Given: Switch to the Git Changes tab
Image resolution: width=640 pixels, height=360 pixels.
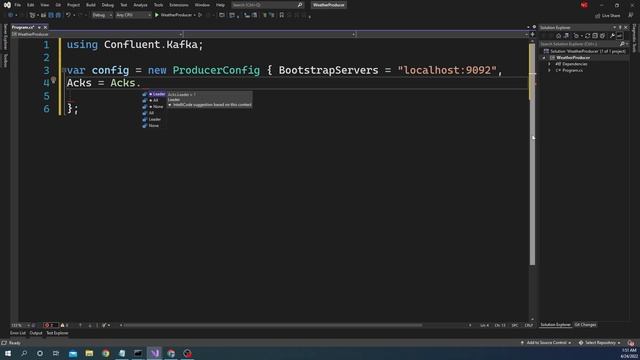Looking at the screenshot, I should (585, 325).
